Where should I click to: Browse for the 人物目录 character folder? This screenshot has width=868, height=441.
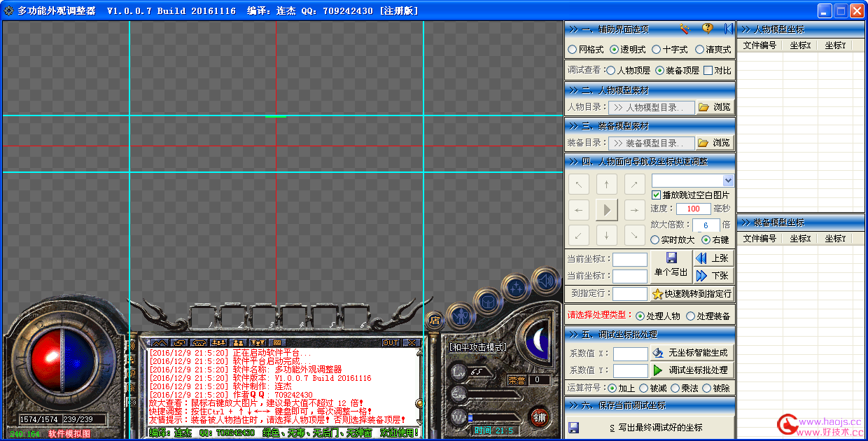click(715, 107)
